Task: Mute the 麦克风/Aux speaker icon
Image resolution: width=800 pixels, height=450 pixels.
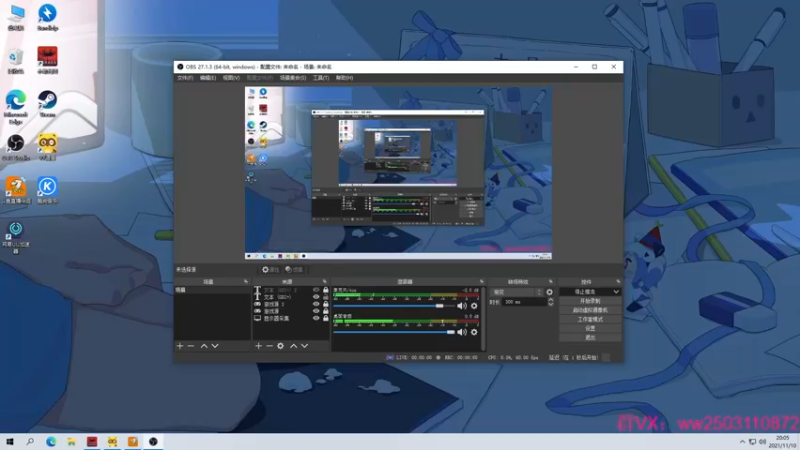Action: tap(462, 306)
